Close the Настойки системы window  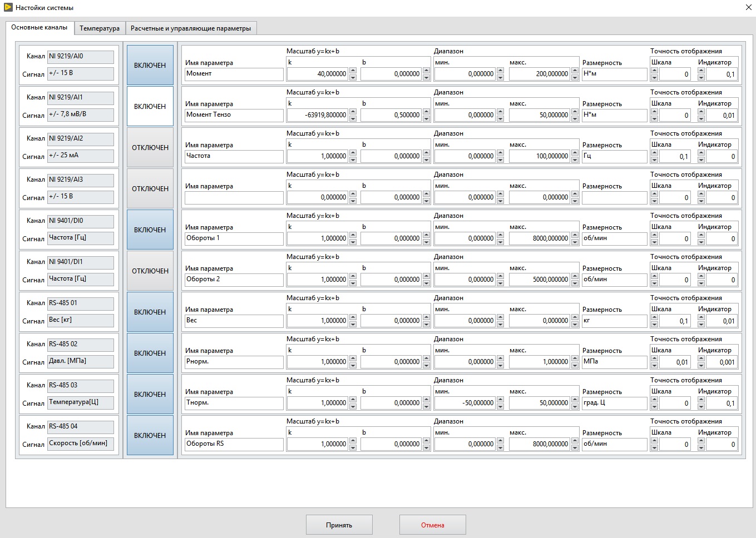[748, 7]
